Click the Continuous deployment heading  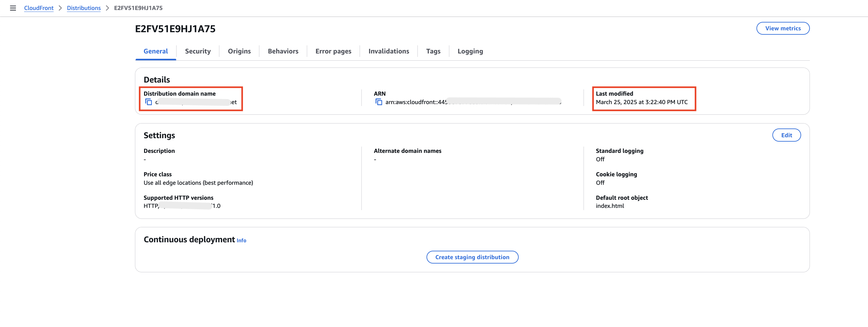(x=189, y=240)
